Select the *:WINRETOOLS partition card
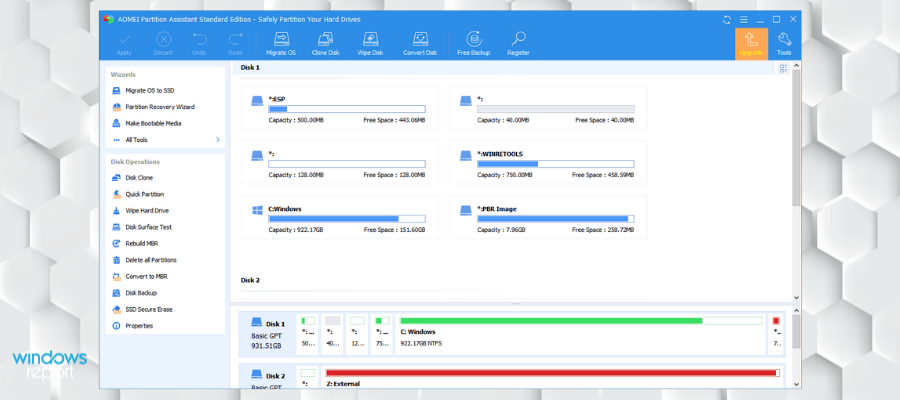Viewport: 900px width, 400px height. coord(548,162)
